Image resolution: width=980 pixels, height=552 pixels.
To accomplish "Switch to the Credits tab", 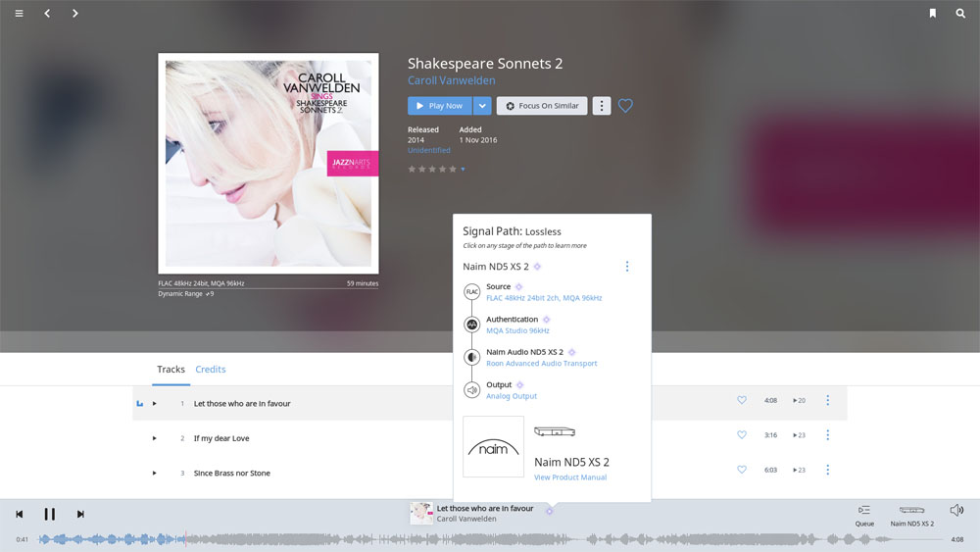I will [211, 370].
